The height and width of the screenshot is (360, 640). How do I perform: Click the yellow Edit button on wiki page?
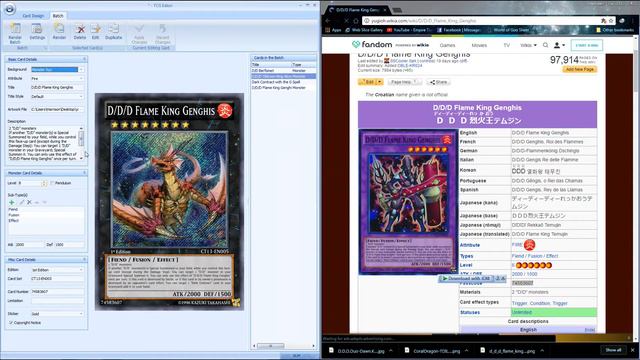[x=367, y=82]
